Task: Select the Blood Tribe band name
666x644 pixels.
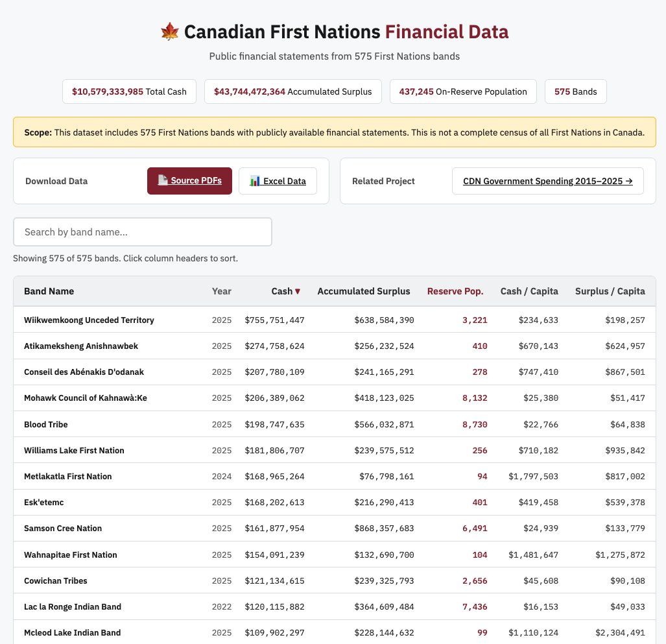Action: tap(46, 424)
